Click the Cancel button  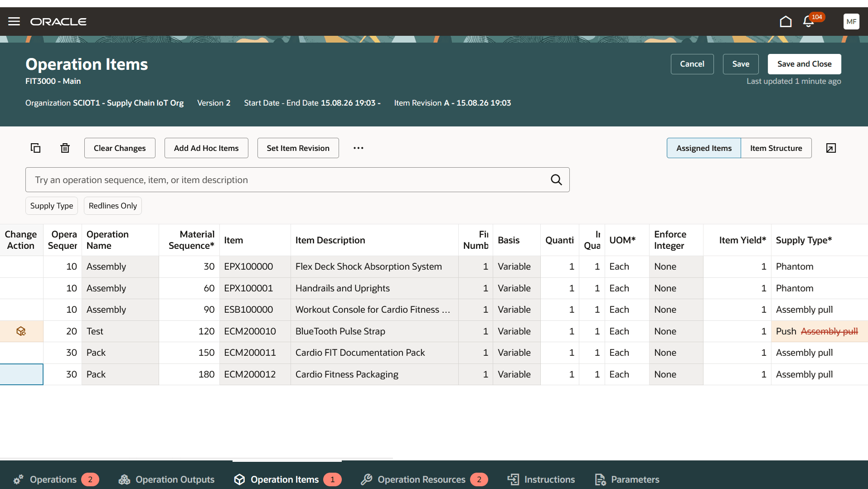692,64
